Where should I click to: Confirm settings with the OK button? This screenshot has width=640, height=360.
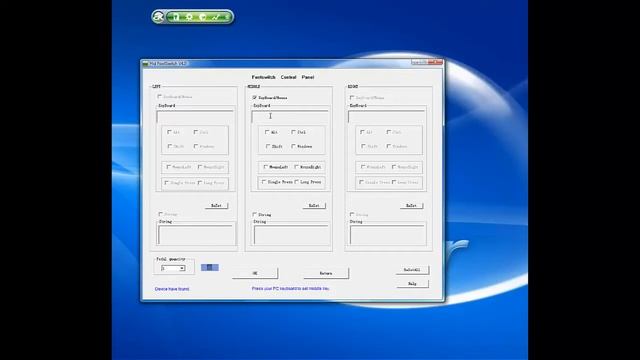[x=255, y=273]
